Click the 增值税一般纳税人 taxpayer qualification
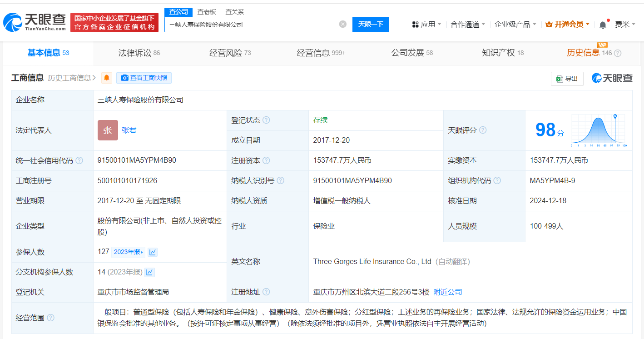This screenshot has height=339, width=644. pos(342,200)
